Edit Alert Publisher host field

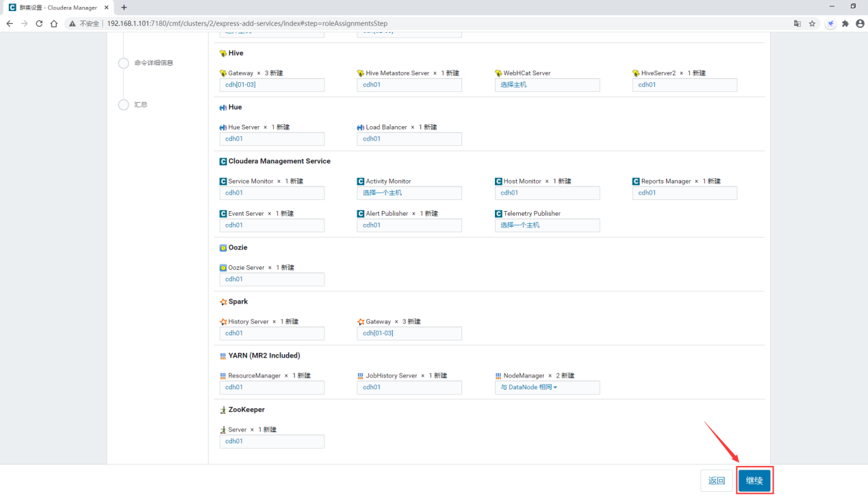point(409,225)
